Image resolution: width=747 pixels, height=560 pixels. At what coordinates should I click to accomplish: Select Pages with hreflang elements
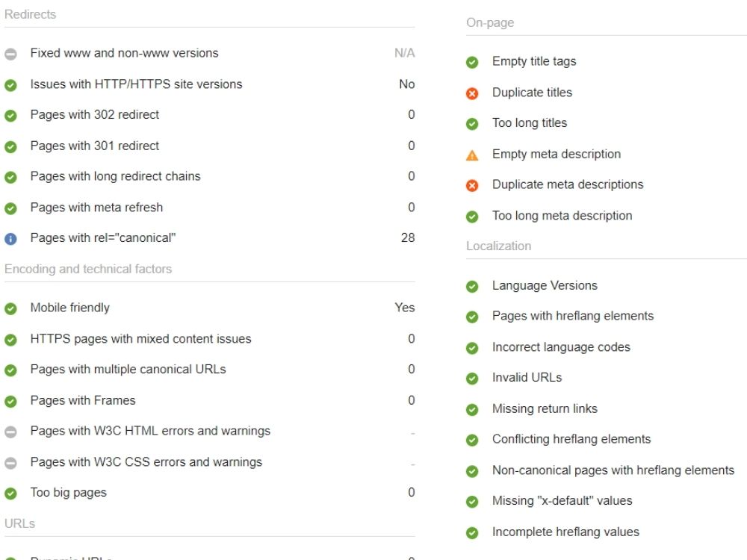[573, 316]
